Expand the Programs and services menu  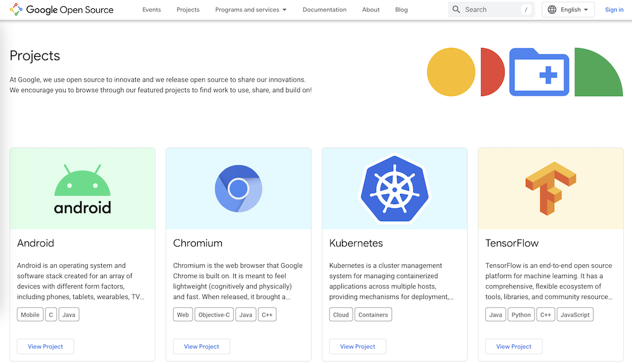251,9
